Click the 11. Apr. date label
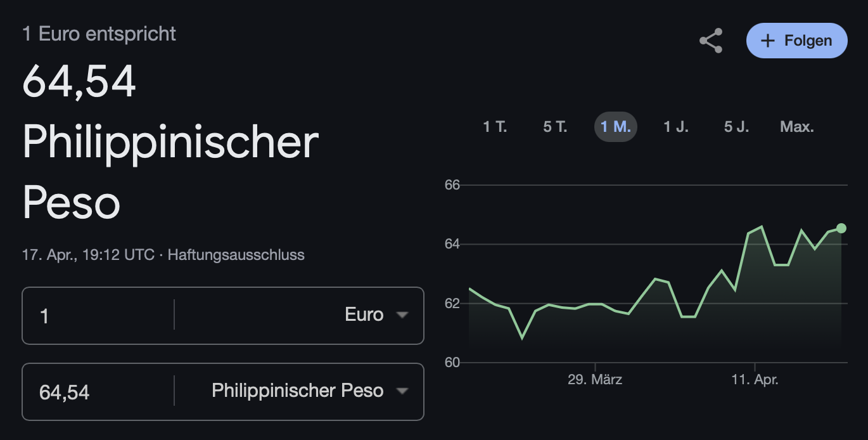Viewport: 868px width, 440px height. click(x=755, y=380)
